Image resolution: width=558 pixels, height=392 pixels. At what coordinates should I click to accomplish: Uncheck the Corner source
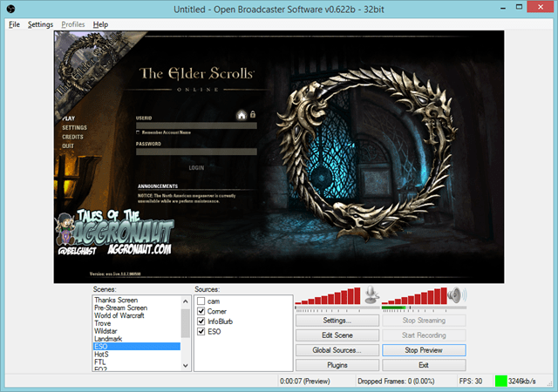coord(201,311)
